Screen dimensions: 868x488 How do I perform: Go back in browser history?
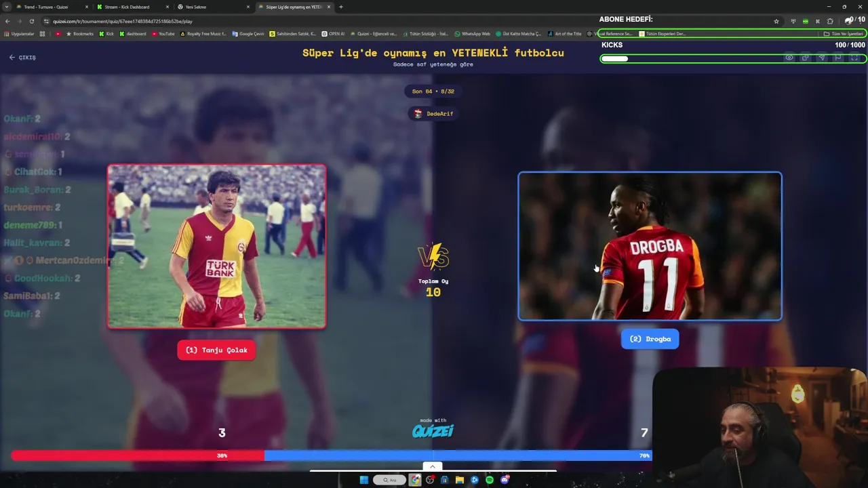7,21
